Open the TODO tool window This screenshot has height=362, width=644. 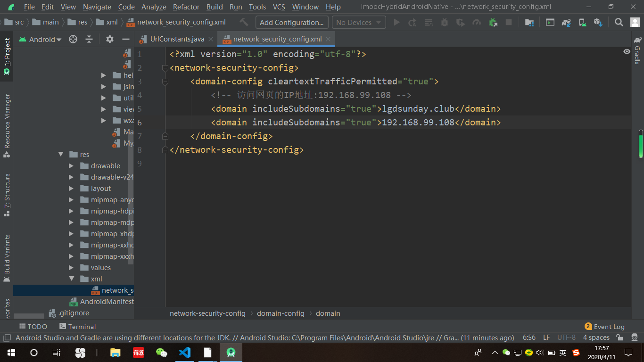pyautogui.click(x=33, y=326)
